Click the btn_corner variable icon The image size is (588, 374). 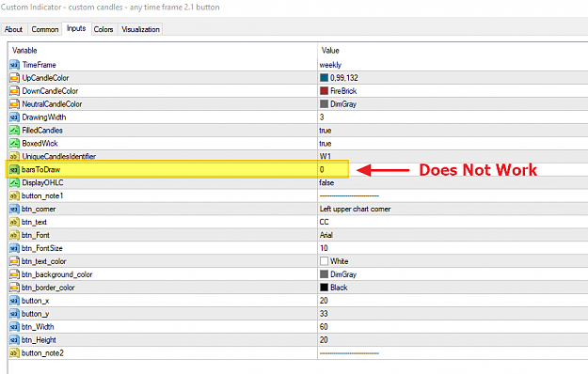point(14,209)
